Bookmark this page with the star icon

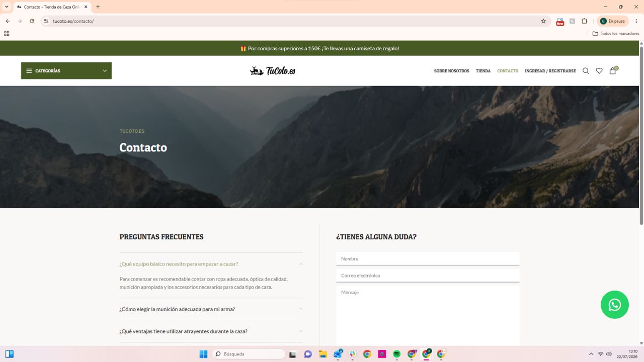543,21
